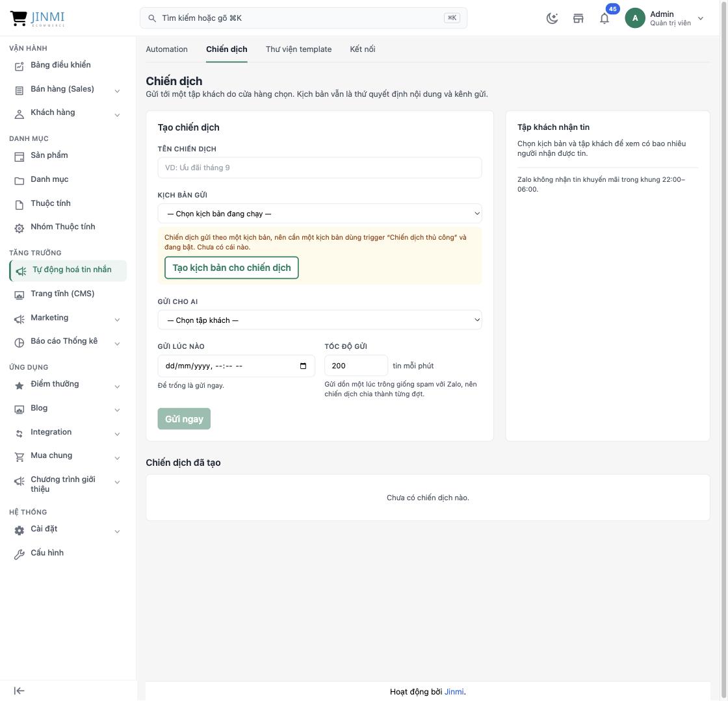Click the Điểm thưởng star icon

point(19,385)
